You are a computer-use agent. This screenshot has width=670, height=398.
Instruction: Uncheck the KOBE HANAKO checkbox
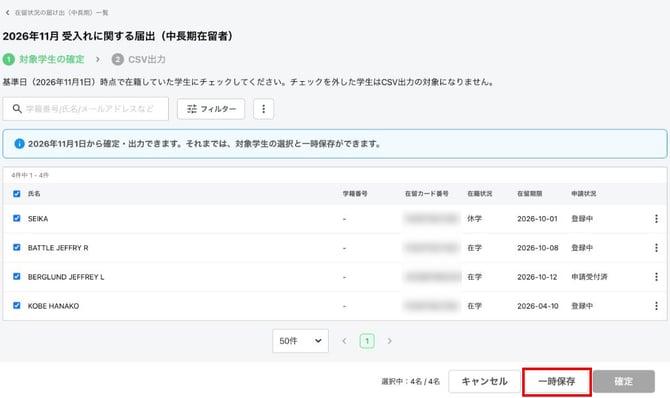tap(17, 306)
